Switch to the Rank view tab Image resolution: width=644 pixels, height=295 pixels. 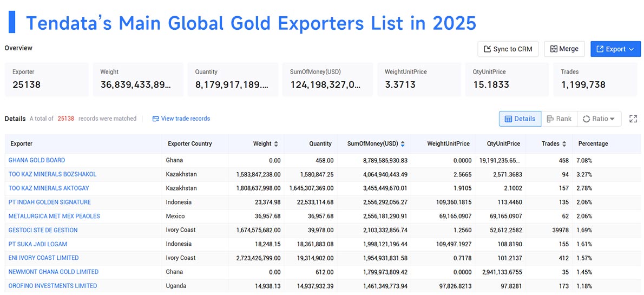pyautogui.click(x=559, y=119)
